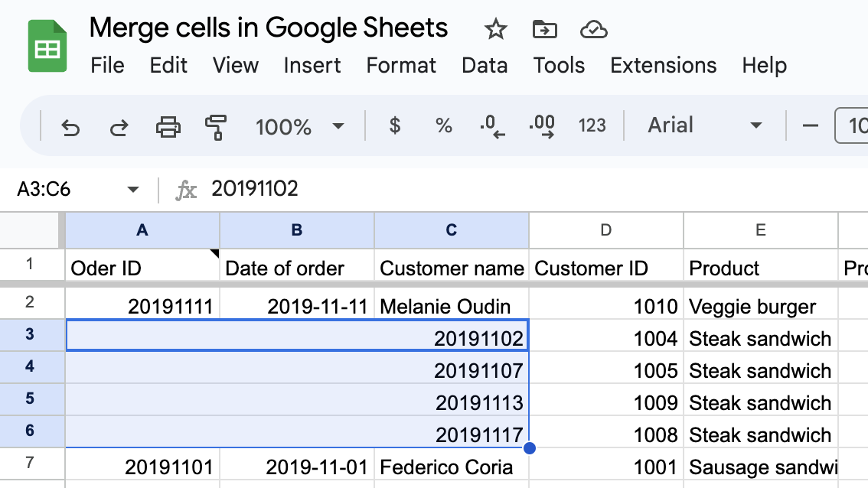Select column A header
The width and height of the screenshot is (868, 488).
142,230
